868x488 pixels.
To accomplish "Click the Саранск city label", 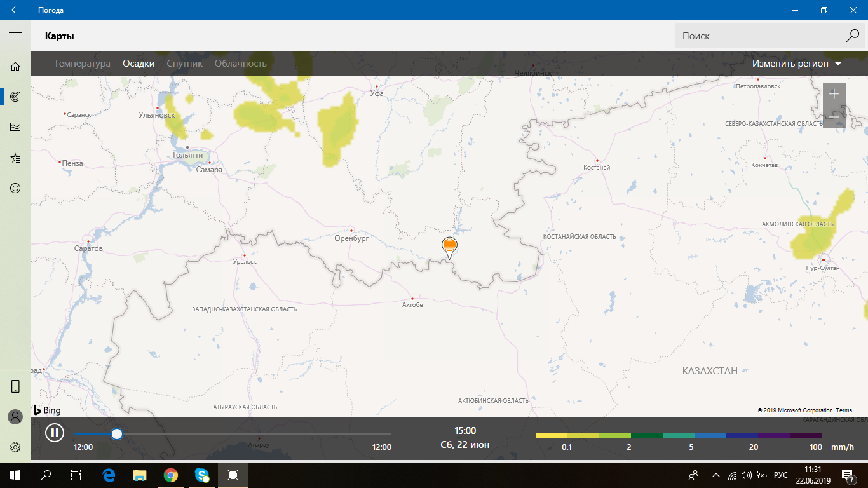I will (79, 115).
